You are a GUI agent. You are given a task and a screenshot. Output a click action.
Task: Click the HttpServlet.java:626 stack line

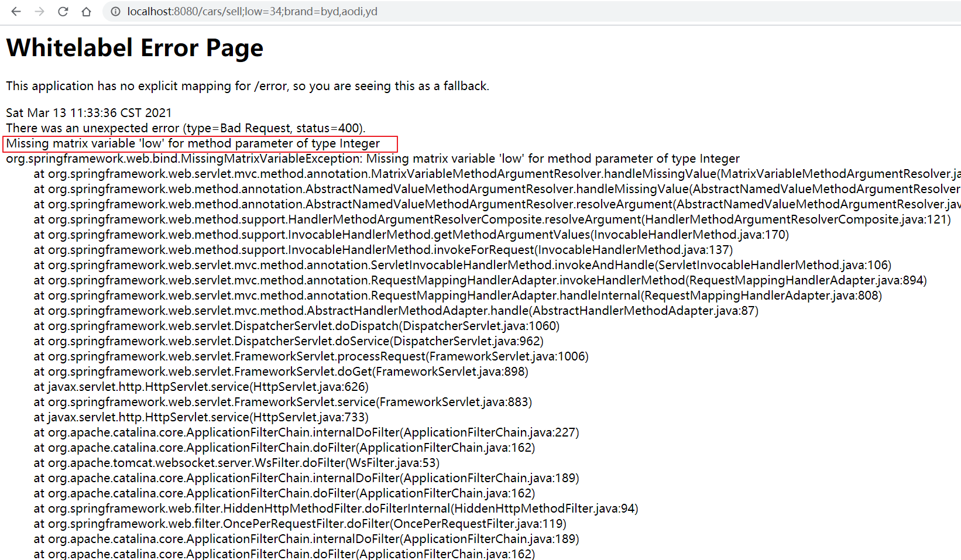(x=201, y=387)
